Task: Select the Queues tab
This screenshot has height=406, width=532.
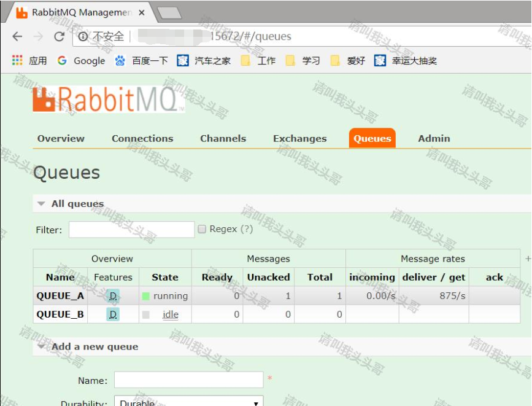Action: [372, 138]
